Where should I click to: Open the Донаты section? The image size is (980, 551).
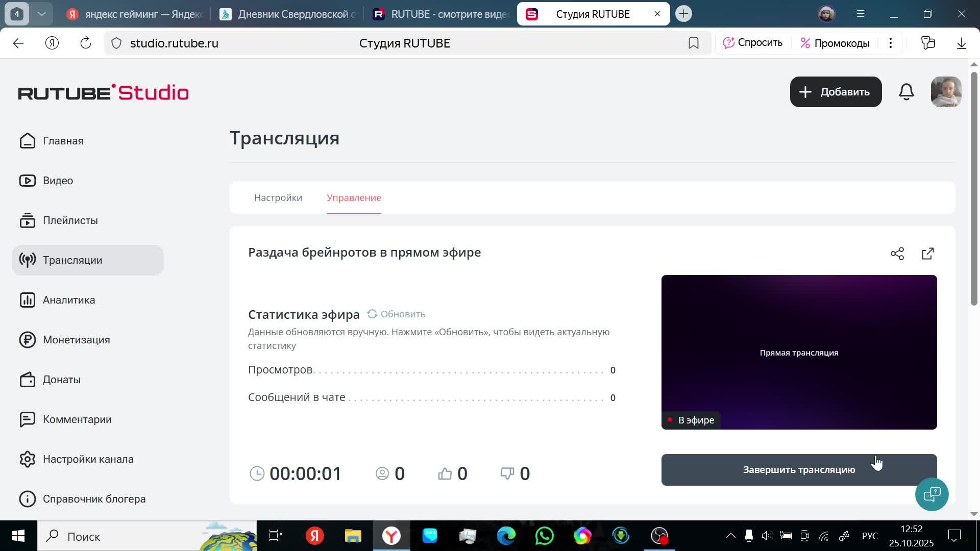pos(61,379)
